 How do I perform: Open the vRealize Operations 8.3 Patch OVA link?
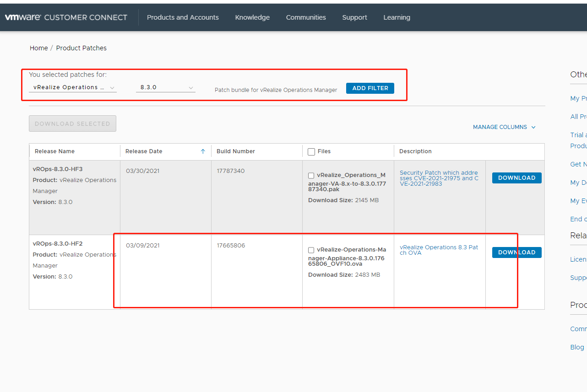439,250
